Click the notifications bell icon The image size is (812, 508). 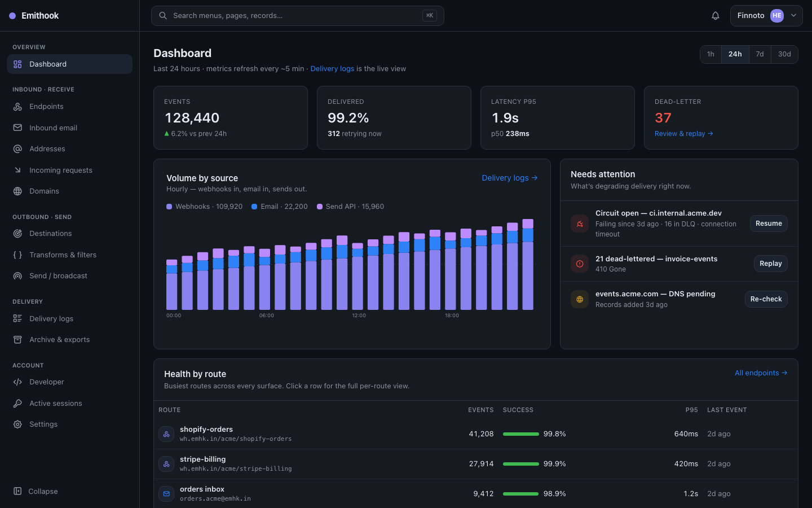click(x=716, y=16)
